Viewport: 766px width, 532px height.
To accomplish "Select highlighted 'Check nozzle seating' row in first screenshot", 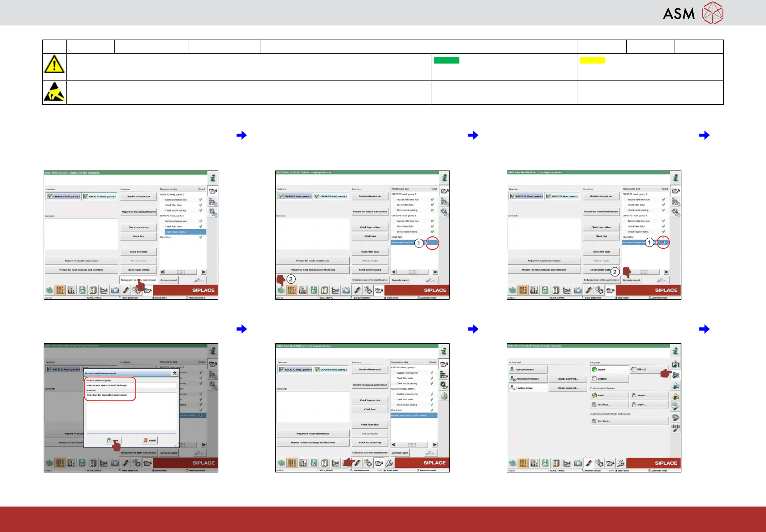I will pyautogui.click(x=185, y=232).
